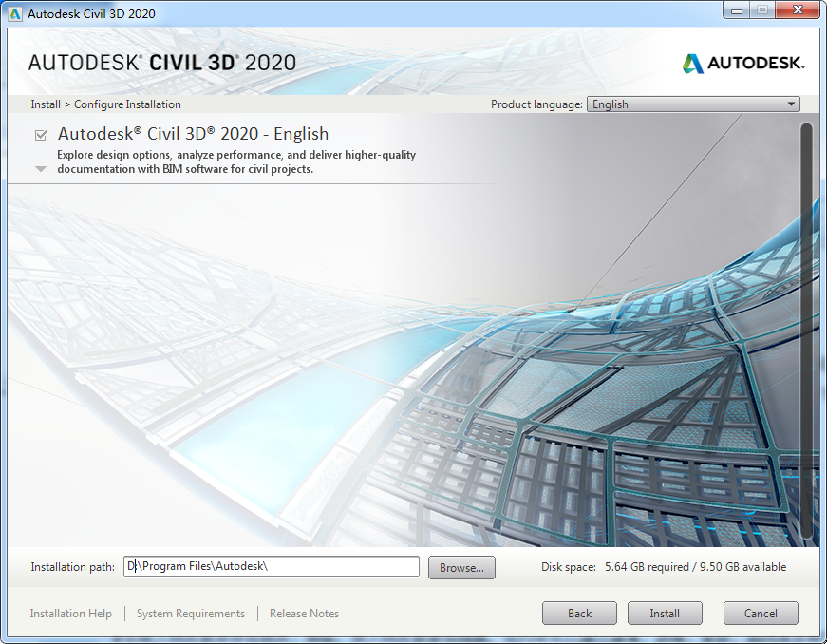Uncheck the Autodesk Civil 3D 2020 checkbox
The width and height of the screenshot is (827, 644).
click(41, 135)
